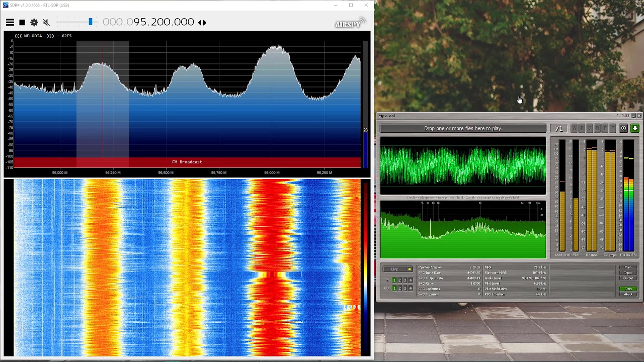Screen dimensions: 644x362
Task: Stop the SDR# radio playback
Action: [22, 22]
